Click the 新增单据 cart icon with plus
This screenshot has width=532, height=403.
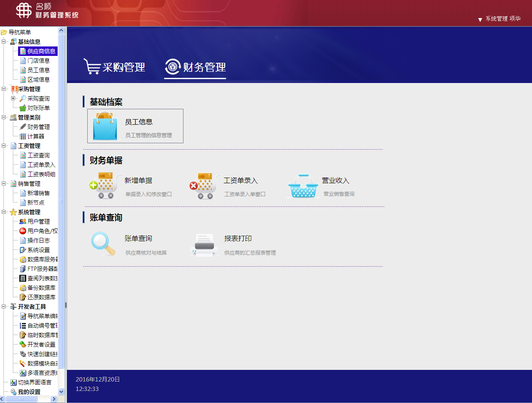click(102, 186)
